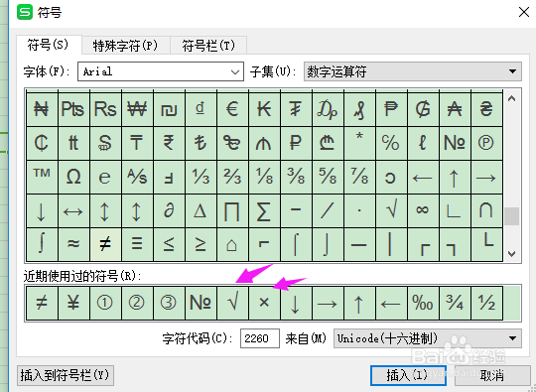Viewport: 536px width, 392px height.
Task: Choose the multiplication × recently used symbol
Action: coord(264,303)
